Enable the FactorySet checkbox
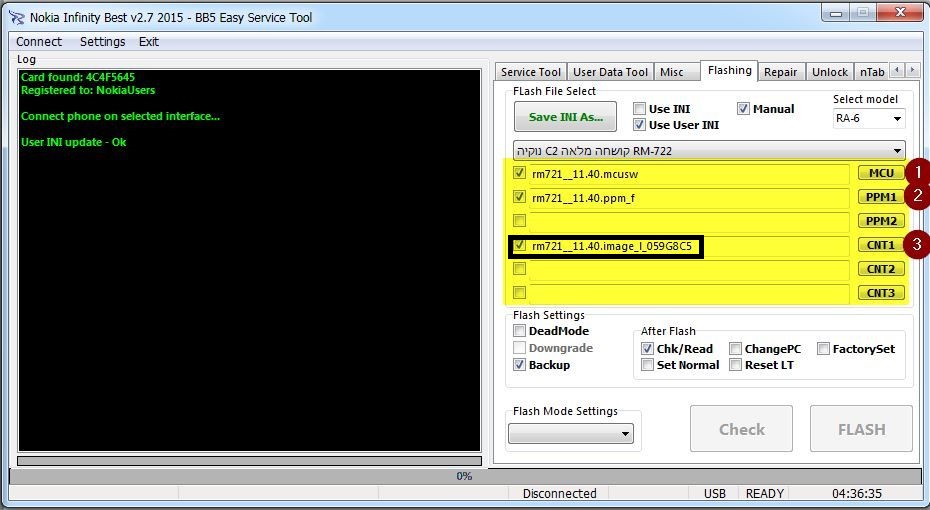The width and height of the screenshot is (930, 510). pyautogui.click(x=823, y=348)
